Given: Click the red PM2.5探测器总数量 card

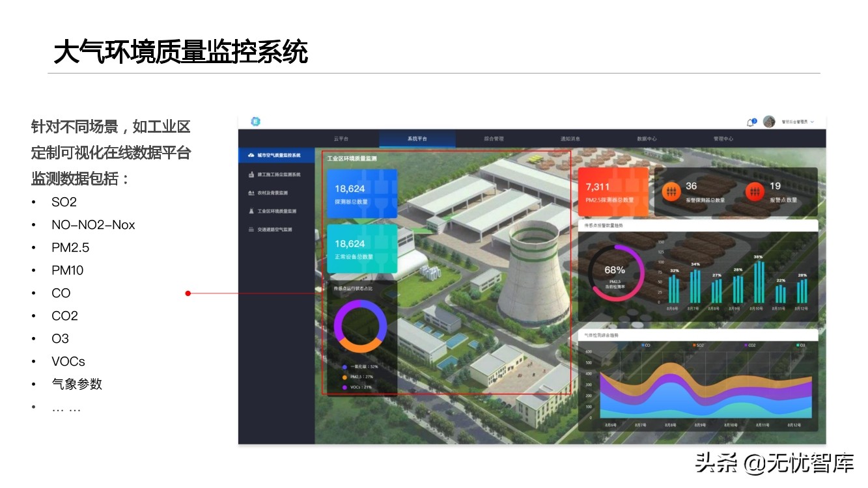Looking at the screenshot, I should tap(613, 192).
